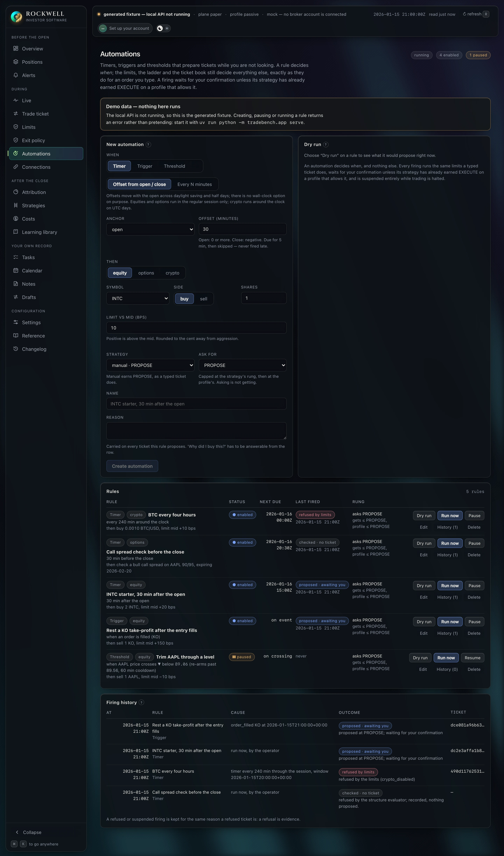Click the Live pulse icon
Image resolution: width=504 pixels, height=856 pixels.
click(16, 100)
